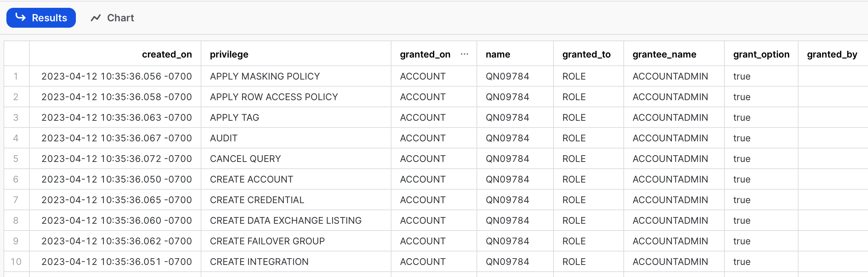868x277 pixels.
Task: Select timestamp ending 36.067 -0700
Action: (117, 138)
